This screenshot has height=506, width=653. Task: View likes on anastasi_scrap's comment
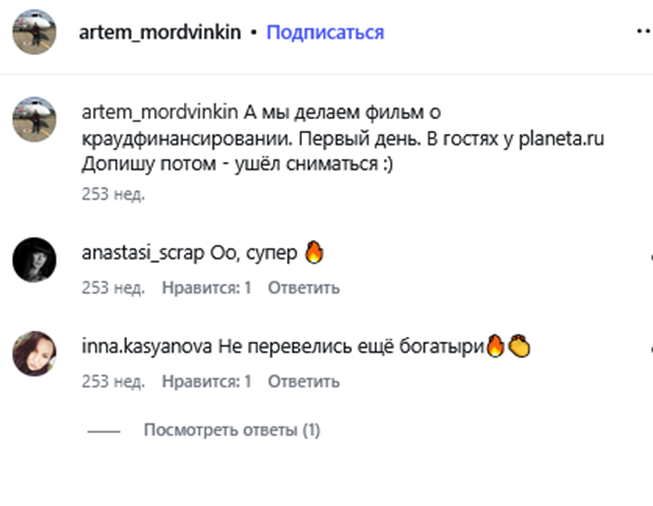(207, 288)
